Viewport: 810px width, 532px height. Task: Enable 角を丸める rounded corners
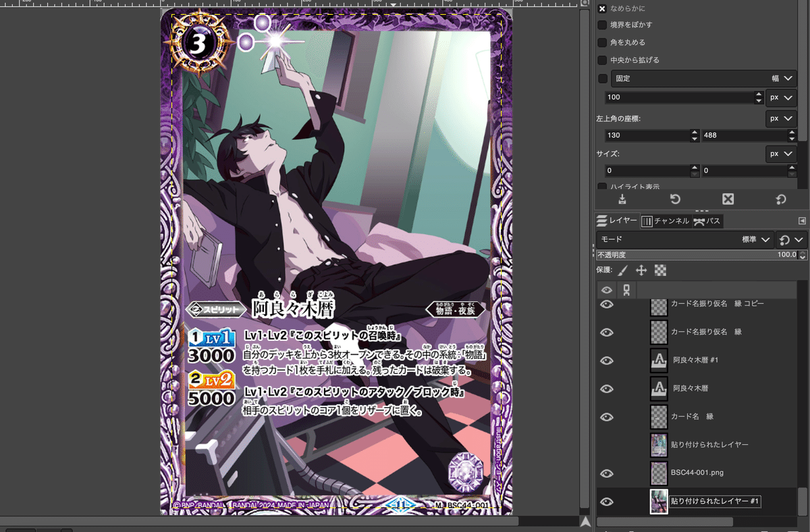(602, 43)
